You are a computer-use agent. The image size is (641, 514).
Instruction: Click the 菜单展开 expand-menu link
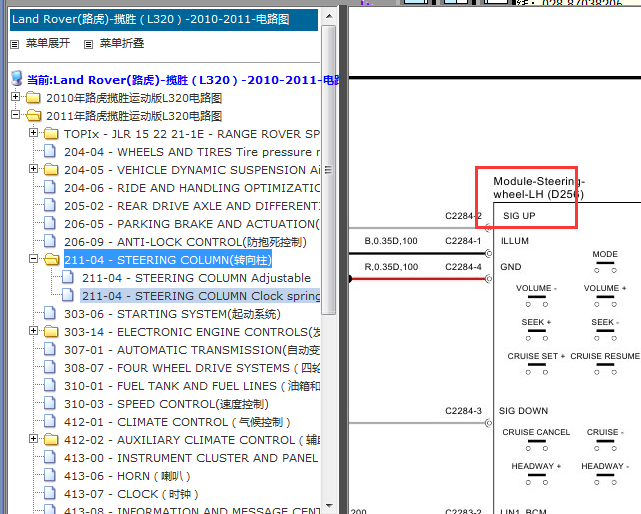coord(48,43)
